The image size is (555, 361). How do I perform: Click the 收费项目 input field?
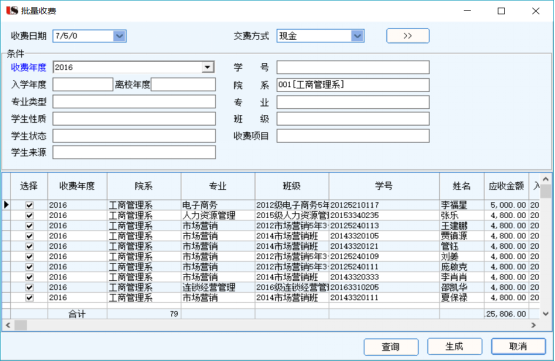pyautogui.click(x=353, y=136)
